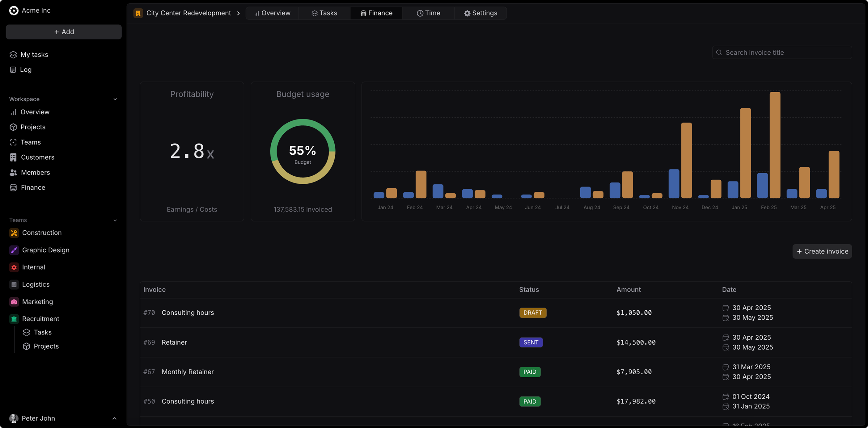Collapse the Workspace section chevron
This screenshot has width=868, height=428.
tap(115, 99)
